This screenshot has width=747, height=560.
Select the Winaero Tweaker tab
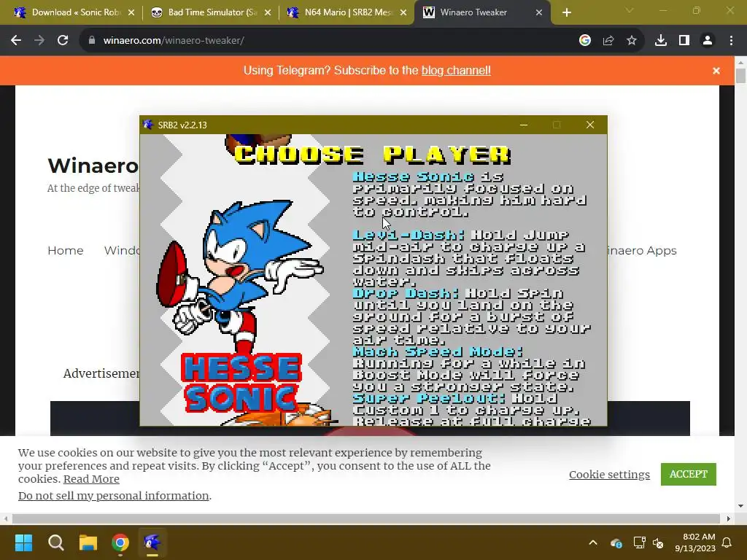coord(482,13)
